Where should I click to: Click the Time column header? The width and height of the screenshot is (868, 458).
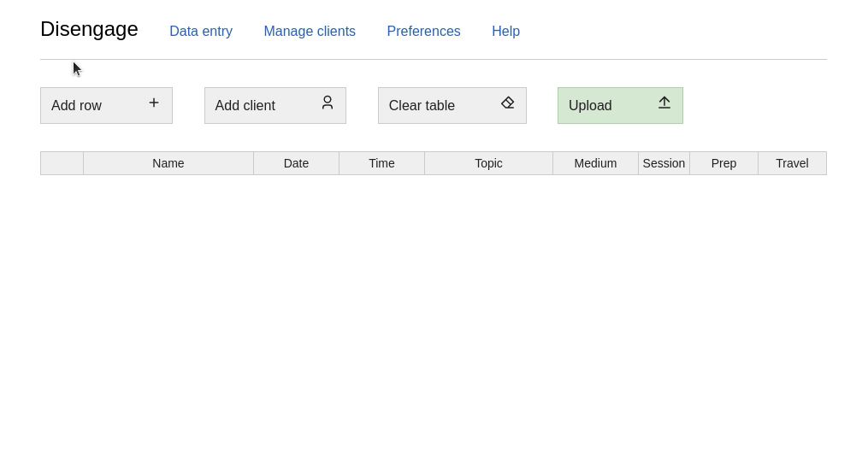tap(381, 163)
